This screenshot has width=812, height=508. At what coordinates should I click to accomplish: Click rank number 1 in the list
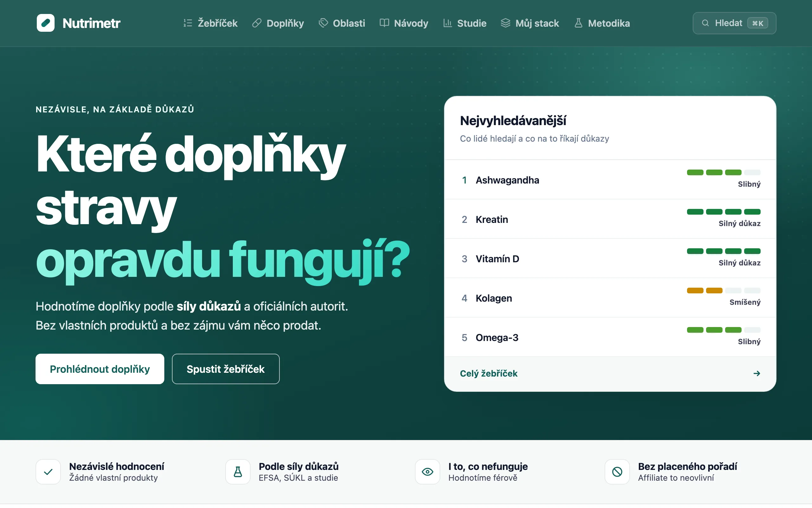464,180
